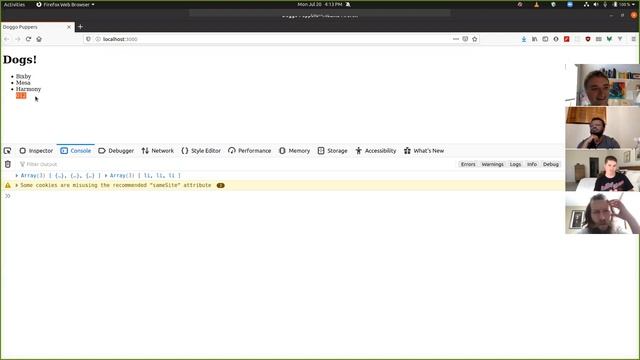
Task: Open the What's New tab
Action: [424, 151]
